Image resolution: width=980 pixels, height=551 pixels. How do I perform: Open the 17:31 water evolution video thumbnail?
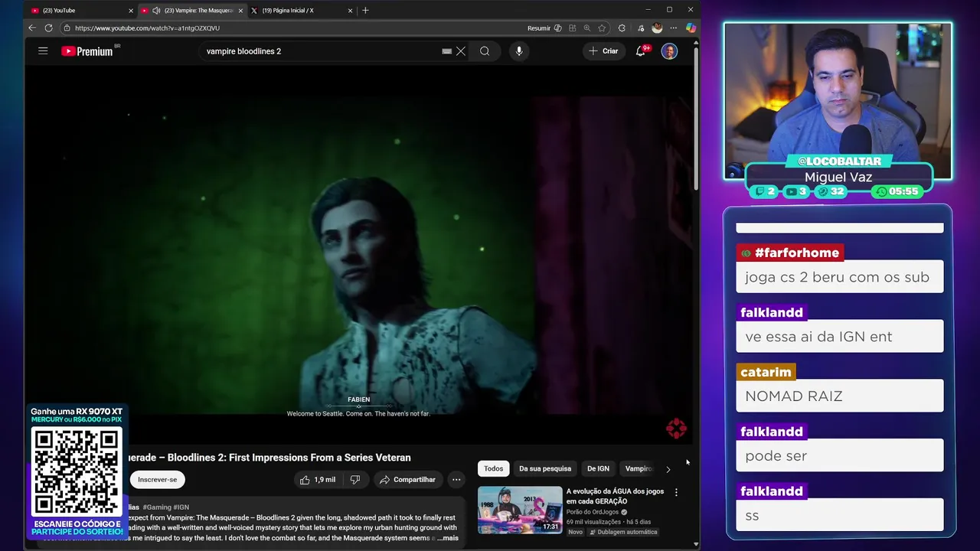520,510
